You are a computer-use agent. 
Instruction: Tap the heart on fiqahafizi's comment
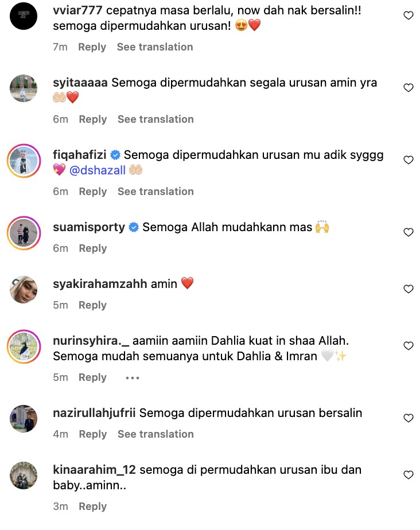click(409, 160)
